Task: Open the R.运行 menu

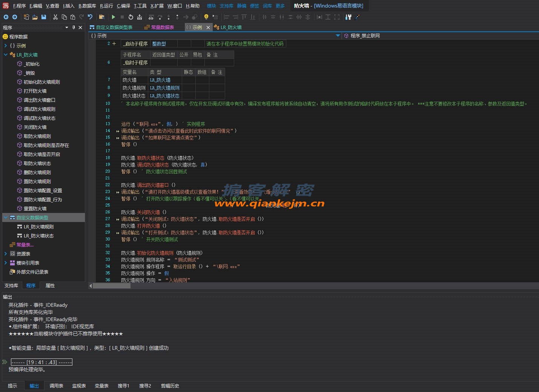Action: (x=106, y=6)
